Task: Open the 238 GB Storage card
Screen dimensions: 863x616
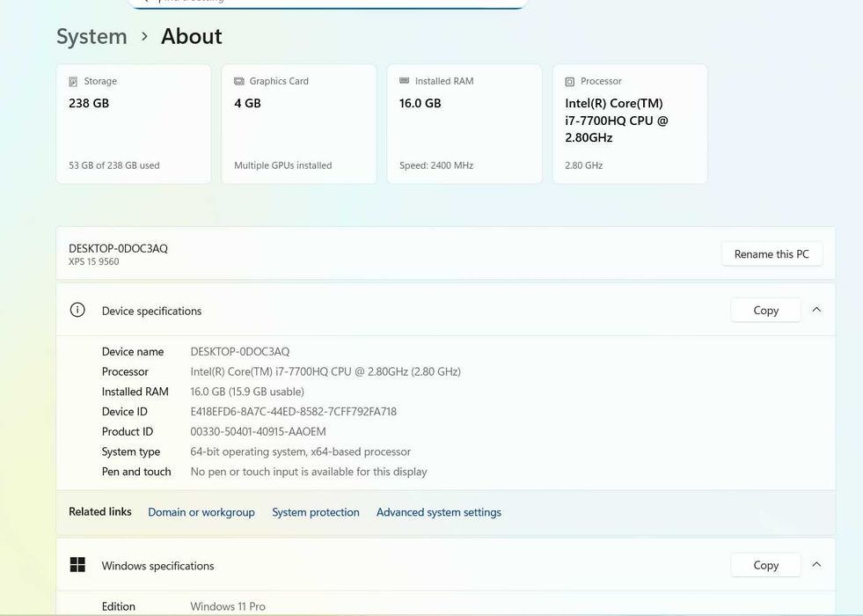Action: (x=134, y=124)
